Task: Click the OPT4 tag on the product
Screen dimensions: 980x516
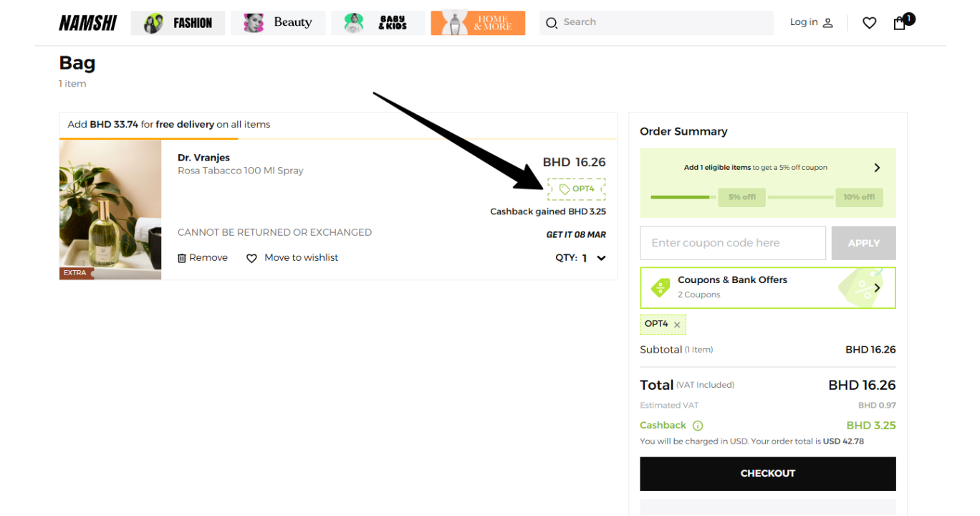Action: 576,189
